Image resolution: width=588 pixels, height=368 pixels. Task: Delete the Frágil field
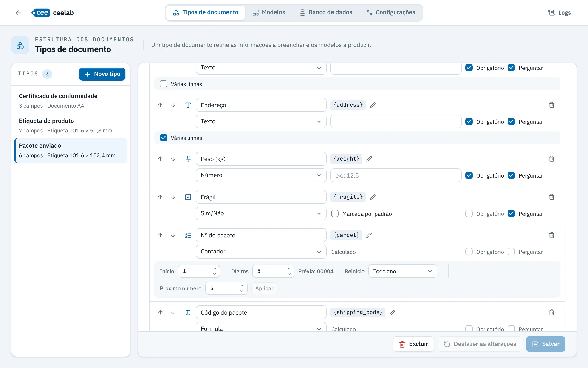point(551,197)
